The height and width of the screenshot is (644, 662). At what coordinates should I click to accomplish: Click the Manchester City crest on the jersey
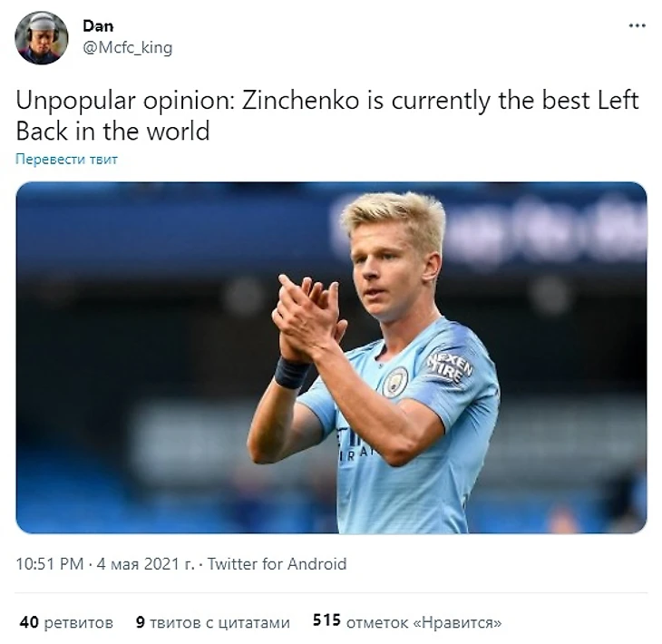395,382
